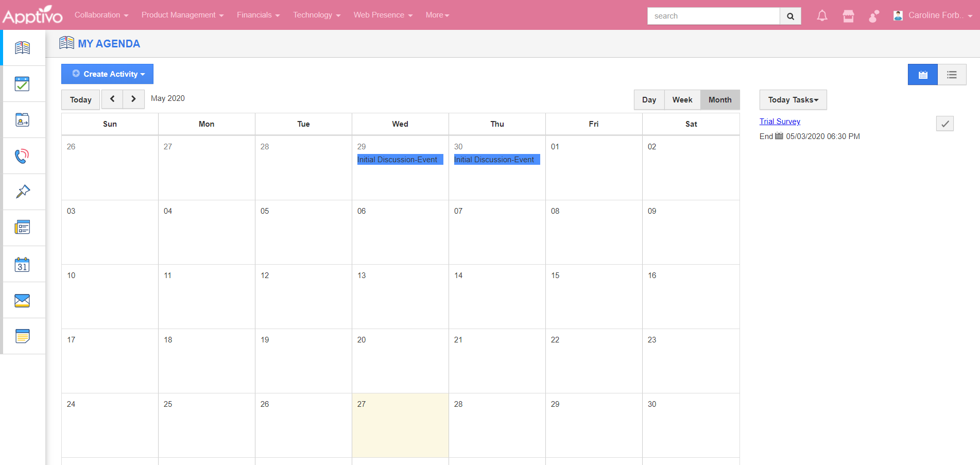Screen dimensions: 980x465
Task: Switch to Week view tab
Action: pyautogui.click(x=682, y=100)
